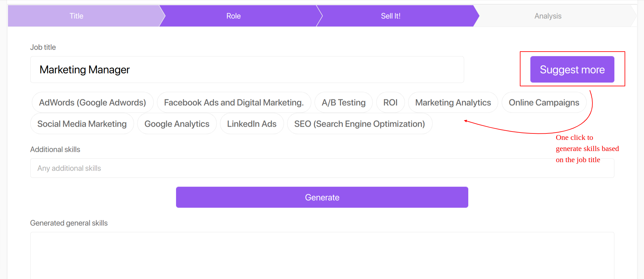Viewport: 644px width, 279px height.
Task: Navigate to the Analysis step
Action: pyautogui.click(x=548, y=16)
